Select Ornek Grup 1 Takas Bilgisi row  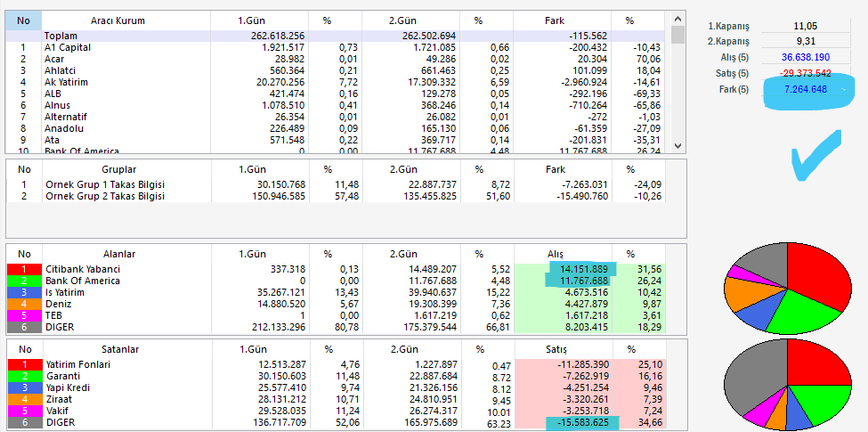[335, 184]
